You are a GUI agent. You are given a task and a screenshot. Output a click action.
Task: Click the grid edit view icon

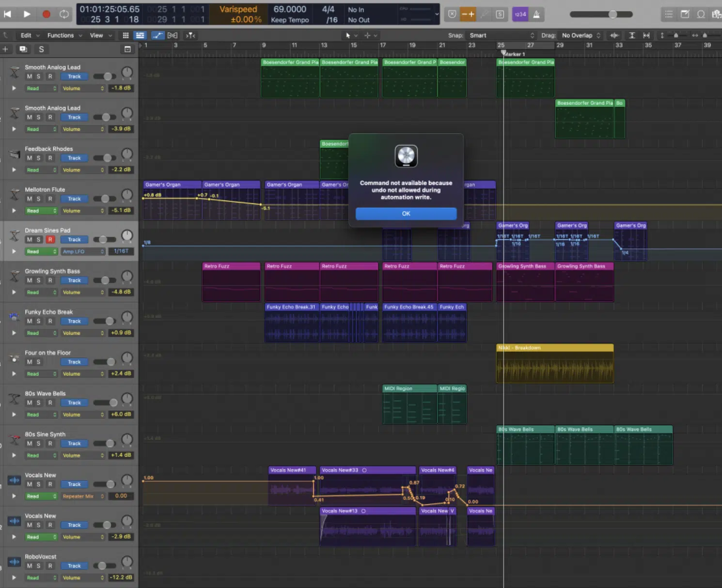(x=126, y=35)
